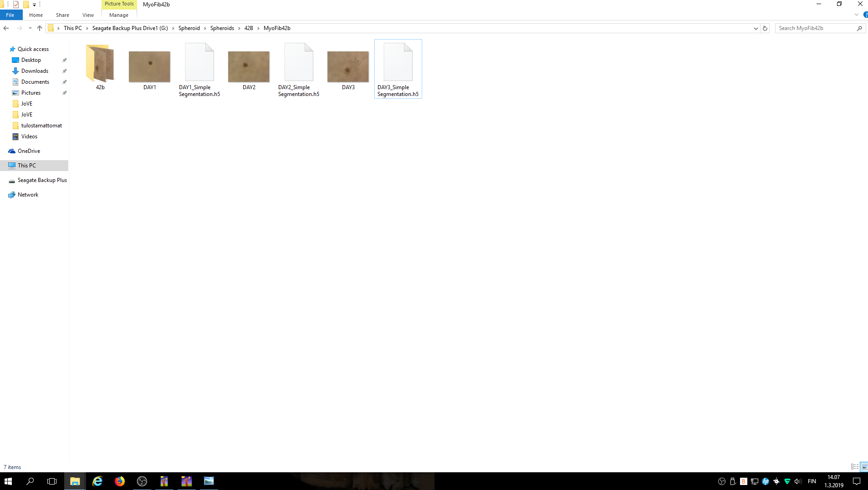Open Pictures in navigation pane
This screenshot has width=868, height=490.
click(x=31, y=93)
